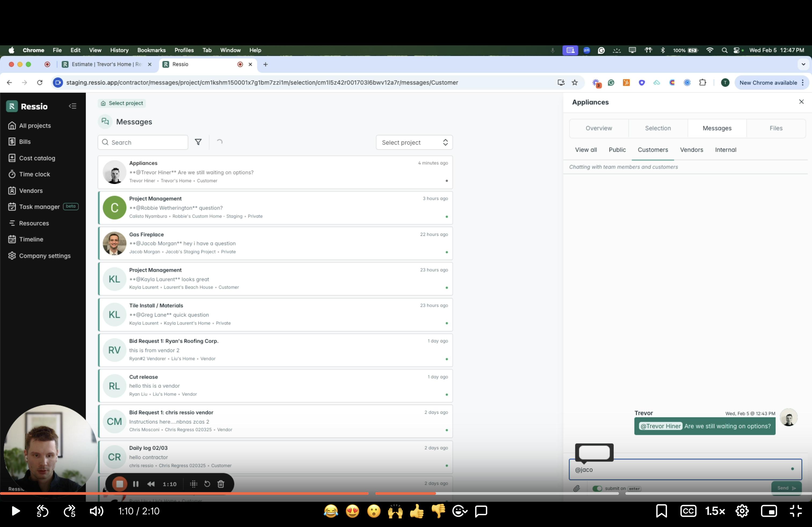Open Company settings in the sidebar
Image resolution: width=812 pixels, height=527 pixels.
coord(45,256)
